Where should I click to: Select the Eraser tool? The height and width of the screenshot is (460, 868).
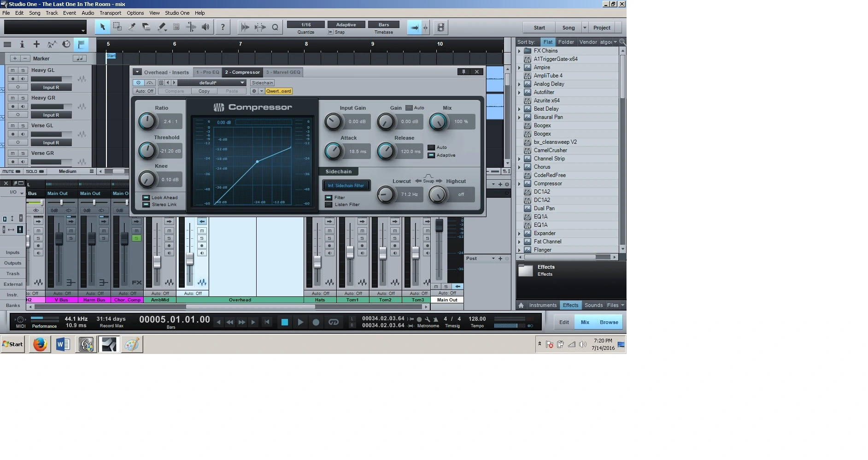click(x=147, y=27)
